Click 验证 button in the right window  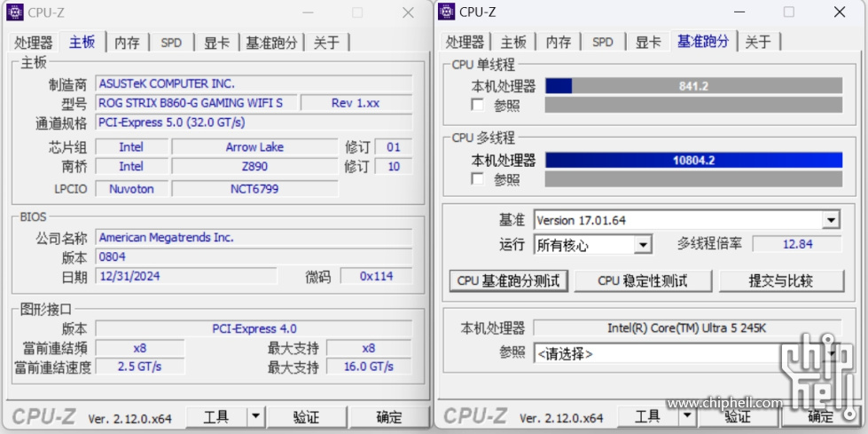pos(738,417)
